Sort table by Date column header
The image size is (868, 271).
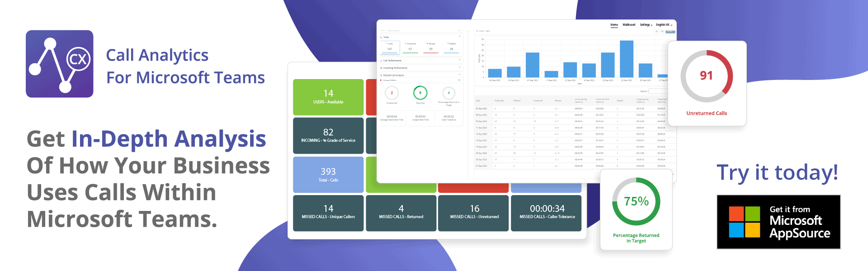(x=478, y=101)
